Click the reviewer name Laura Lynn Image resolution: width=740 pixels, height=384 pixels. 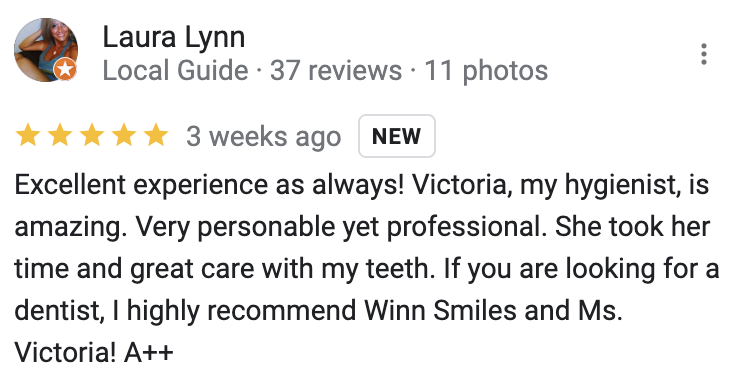(174, 37)
